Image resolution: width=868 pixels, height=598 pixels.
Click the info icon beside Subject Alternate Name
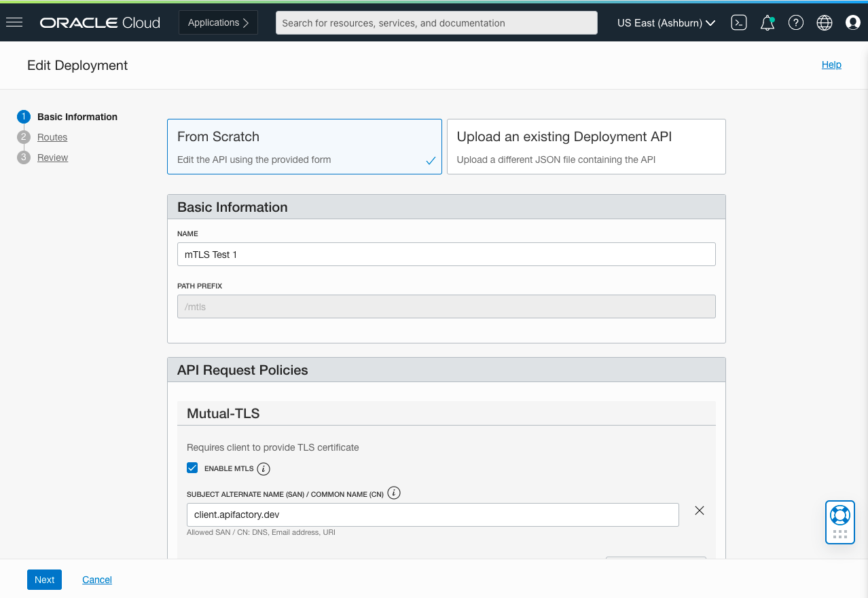click(393, 493)
